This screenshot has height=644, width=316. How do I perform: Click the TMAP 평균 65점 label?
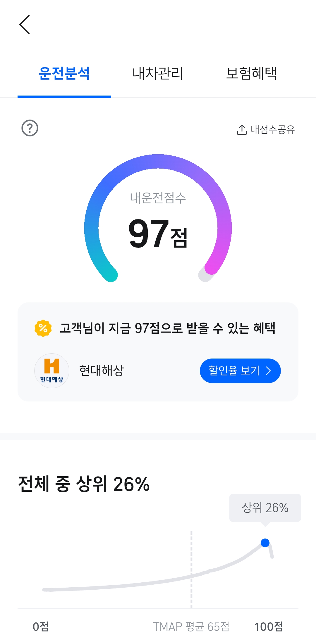[x=191, y=626]
